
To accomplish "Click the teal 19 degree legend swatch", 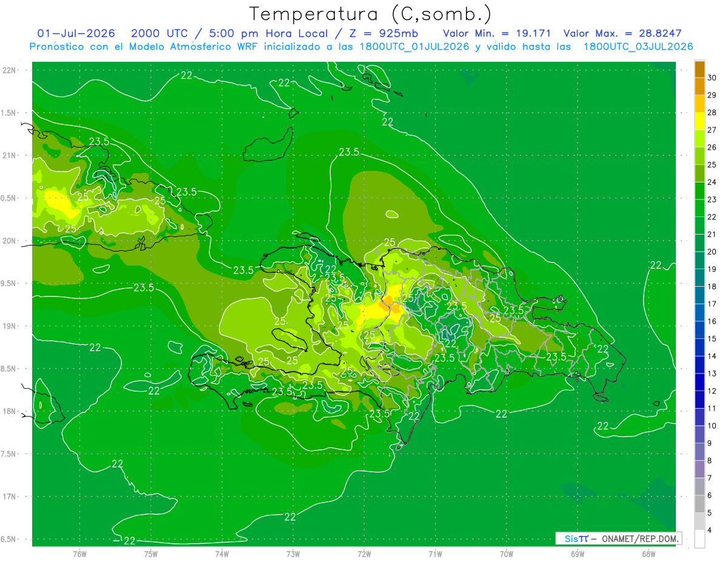I will click(x=699, y=278).
